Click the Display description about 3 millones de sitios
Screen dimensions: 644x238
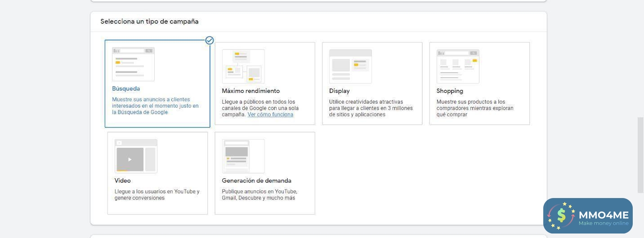click(x=371, y=108)
